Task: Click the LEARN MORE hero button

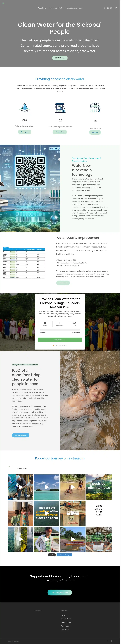Action: point(60,58)
